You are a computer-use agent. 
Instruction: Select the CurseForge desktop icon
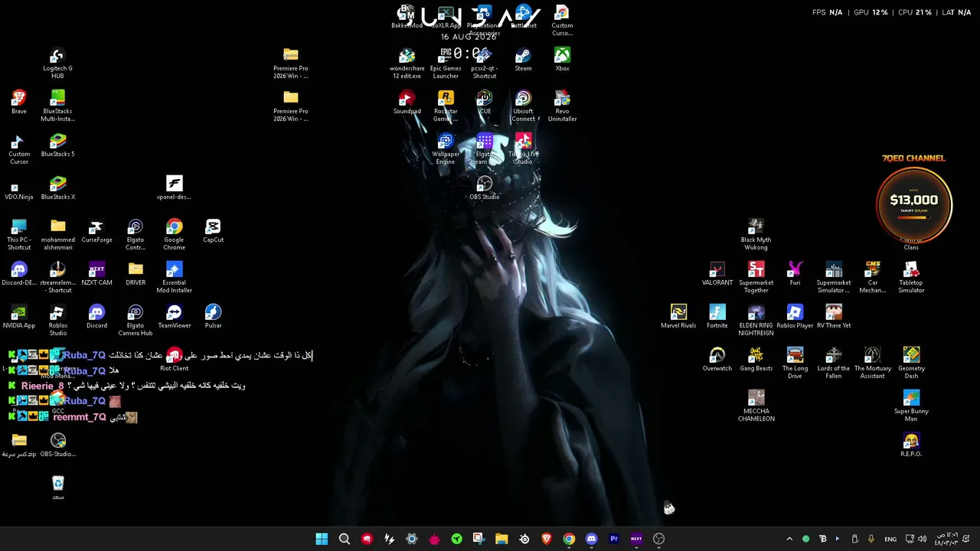click(x=96, y=231)
